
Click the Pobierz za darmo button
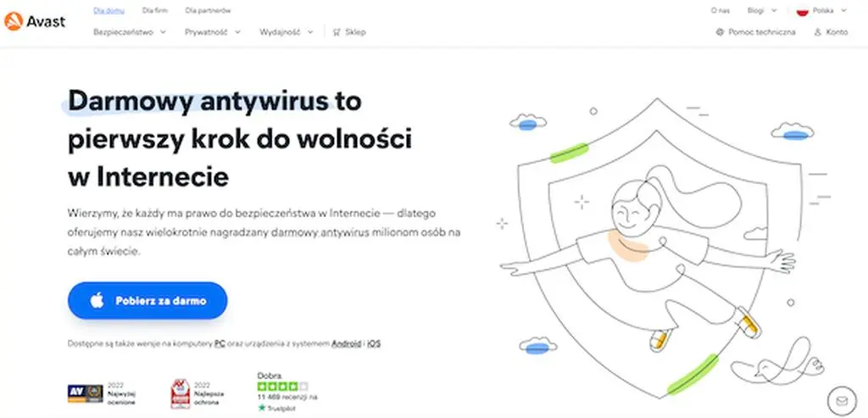147,301
